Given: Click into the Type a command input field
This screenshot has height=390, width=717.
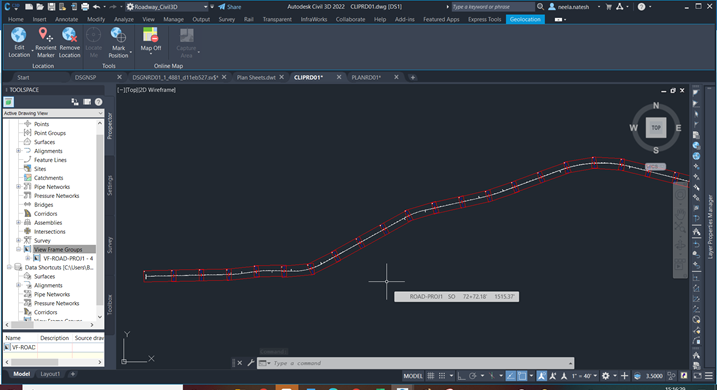Looking at the screenshot, I should tap(419, 363).
